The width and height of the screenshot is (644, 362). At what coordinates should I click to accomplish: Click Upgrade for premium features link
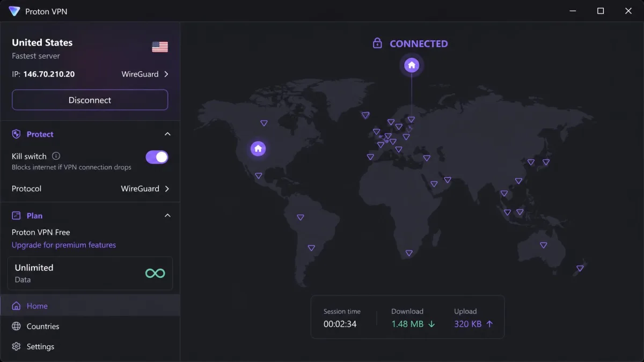pos(64,245)
